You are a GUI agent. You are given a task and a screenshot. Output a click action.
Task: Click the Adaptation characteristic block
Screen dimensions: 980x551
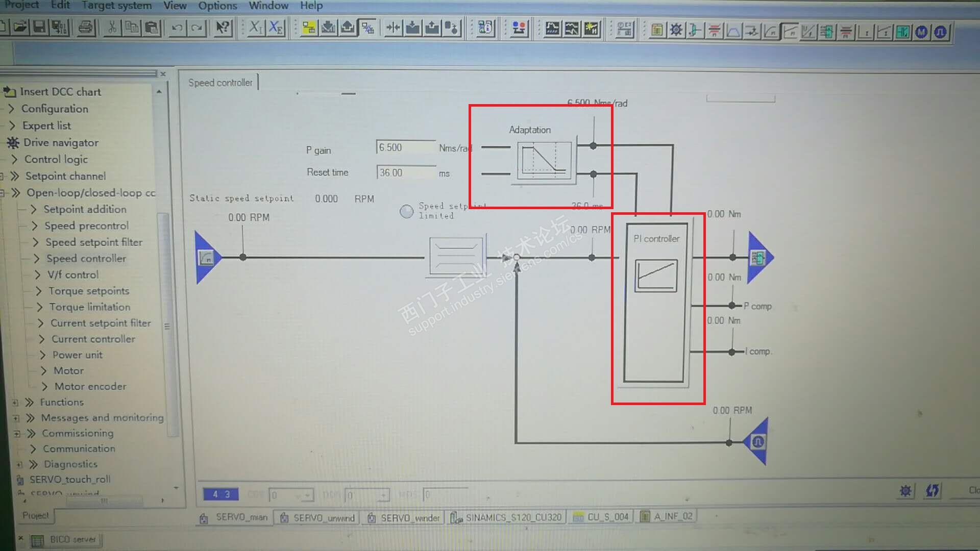pyautogui.click(x=544, y=160)
